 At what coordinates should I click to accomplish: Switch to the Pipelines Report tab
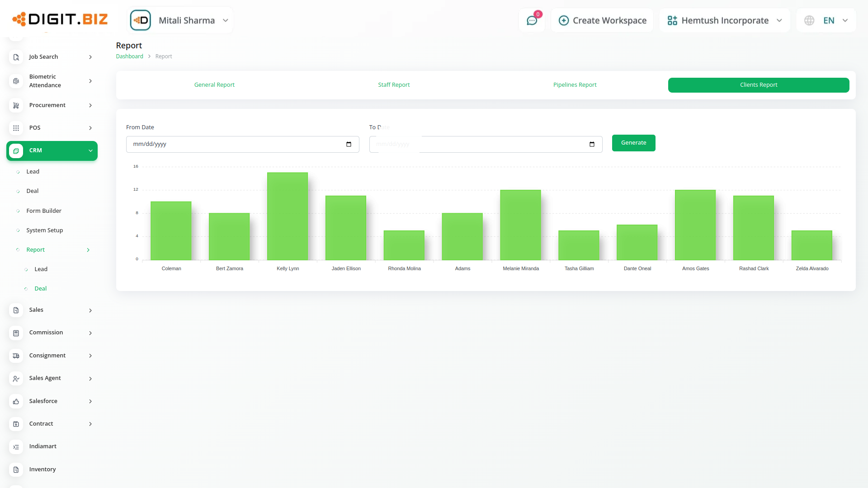click(575, 85)
